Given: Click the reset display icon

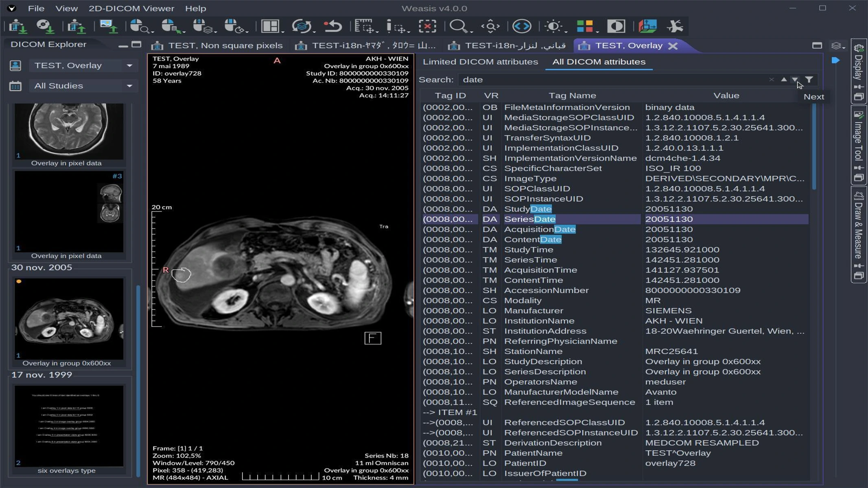Looking at the screenshot, I should point(333,26).
